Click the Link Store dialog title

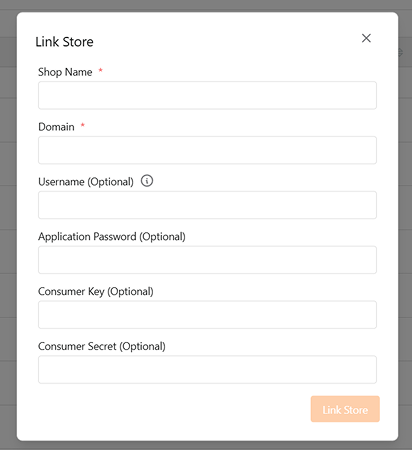[64, 42]
